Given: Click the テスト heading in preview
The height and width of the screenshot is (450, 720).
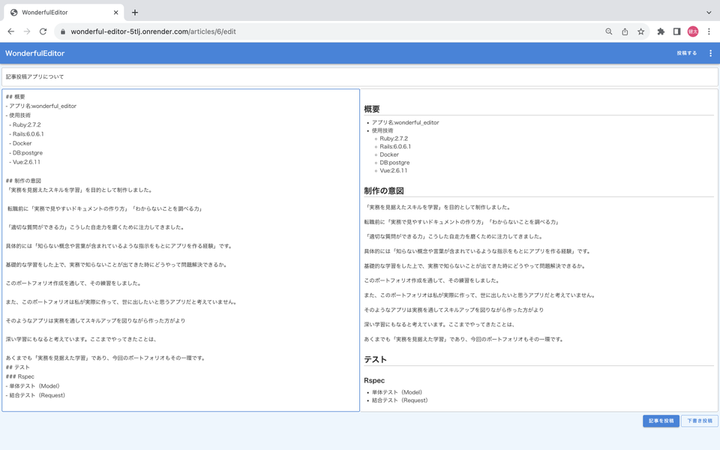Looking at the screenshot, I should 375,360.
